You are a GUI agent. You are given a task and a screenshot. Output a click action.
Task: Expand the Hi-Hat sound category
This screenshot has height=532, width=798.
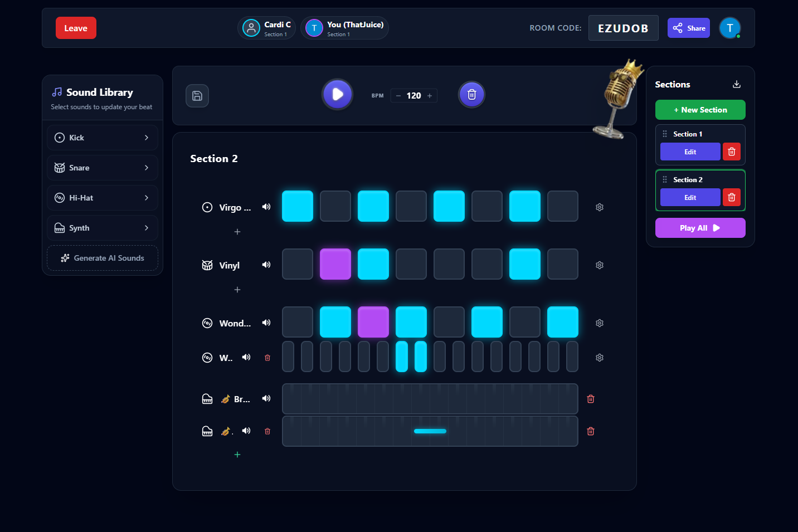coord(102,197)
